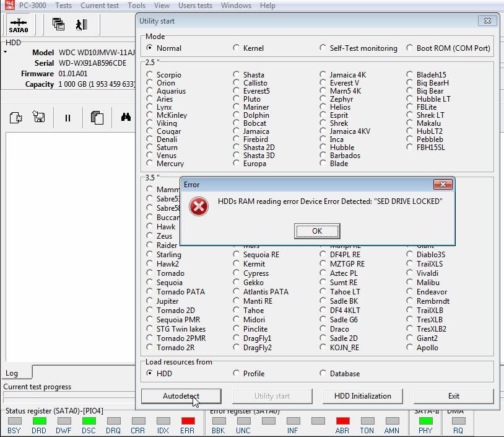Open the Tools menu
This screenshot has width=504, height=437.
pyautogui.click(x=137, y=6)
